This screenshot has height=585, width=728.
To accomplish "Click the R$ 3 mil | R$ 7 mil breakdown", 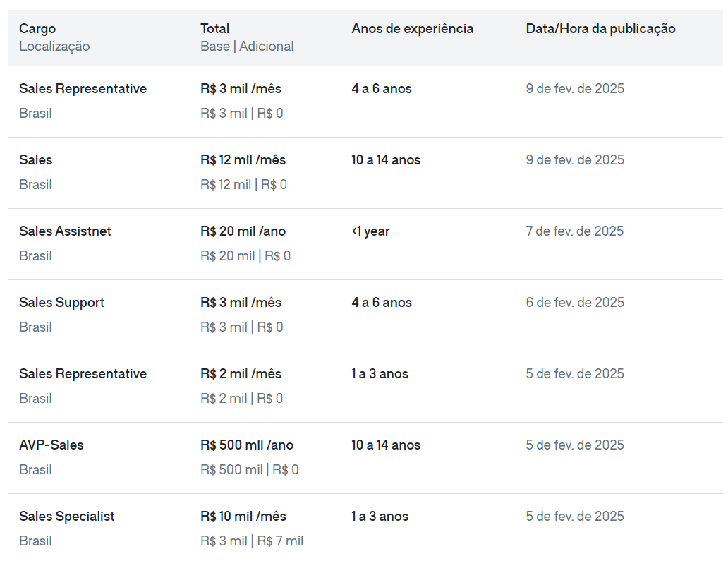I will click(x=252, y=541).
